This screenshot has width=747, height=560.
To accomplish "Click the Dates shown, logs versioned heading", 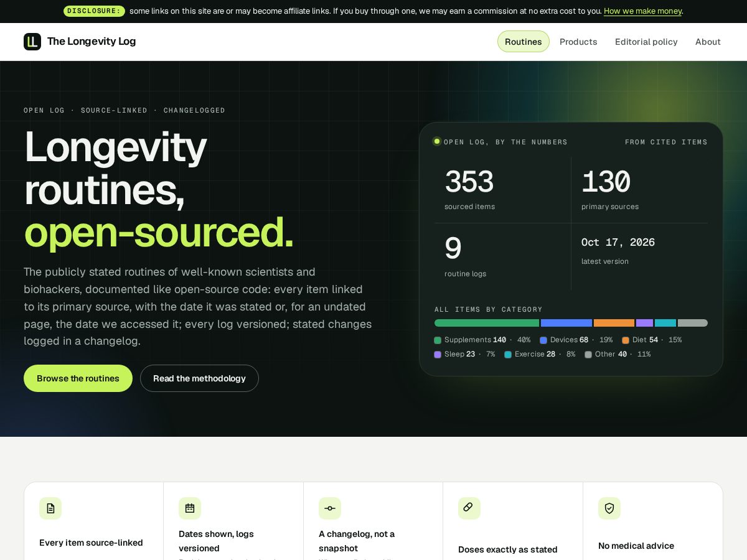I will point(216,541).
